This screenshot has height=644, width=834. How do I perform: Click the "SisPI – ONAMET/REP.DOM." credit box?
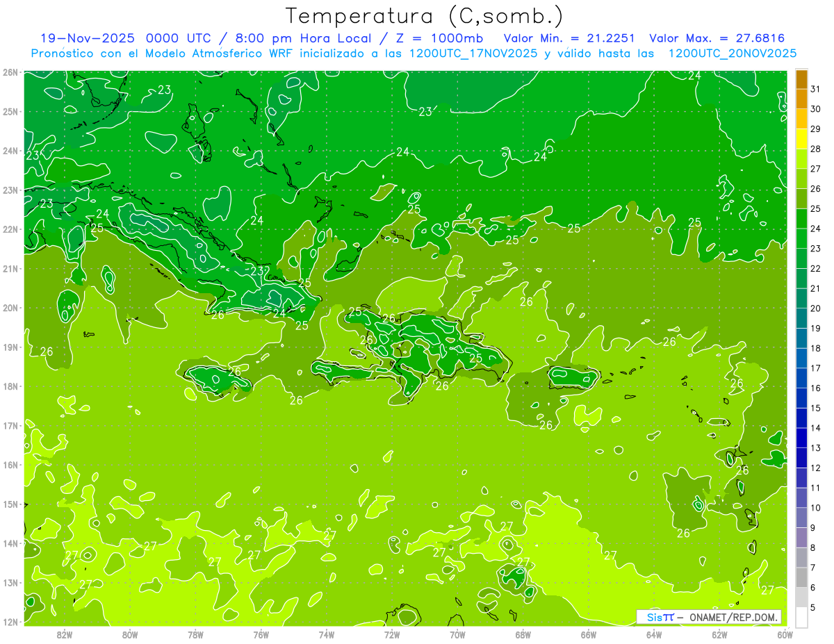[x=709, y=617]
